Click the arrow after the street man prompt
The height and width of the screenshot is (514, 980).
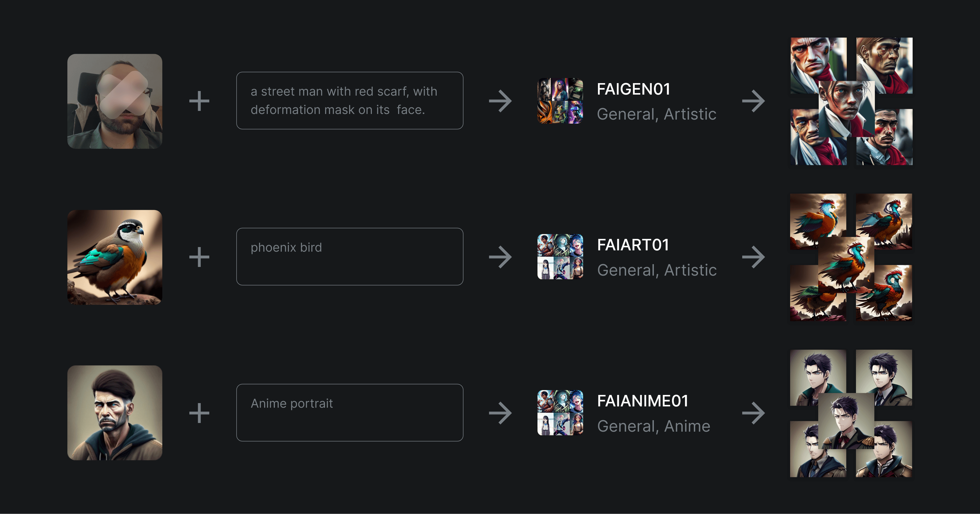click(500, 101)
